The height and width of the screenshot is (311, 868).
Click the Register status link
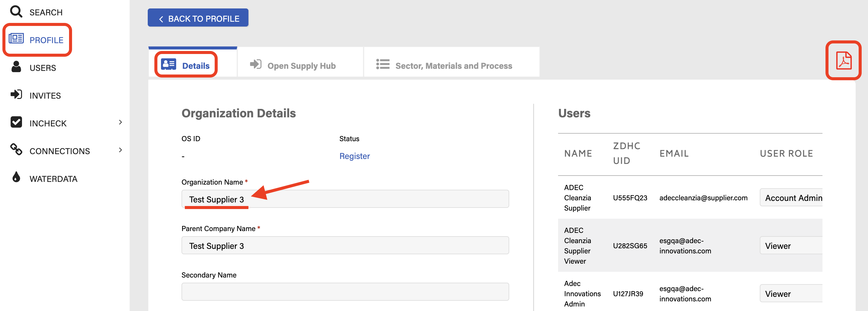(x=355, y=156)
